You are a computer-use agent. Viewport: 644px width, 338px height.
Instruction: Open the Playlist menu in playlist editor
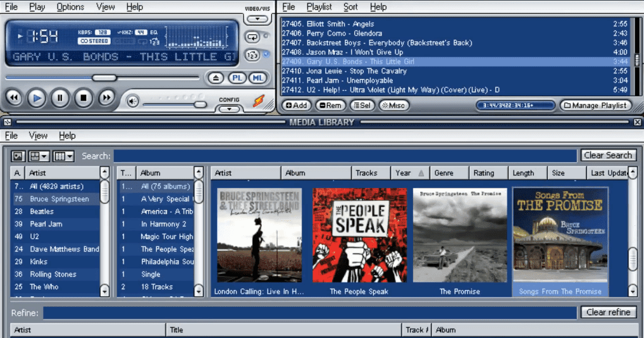pos(319,7)
